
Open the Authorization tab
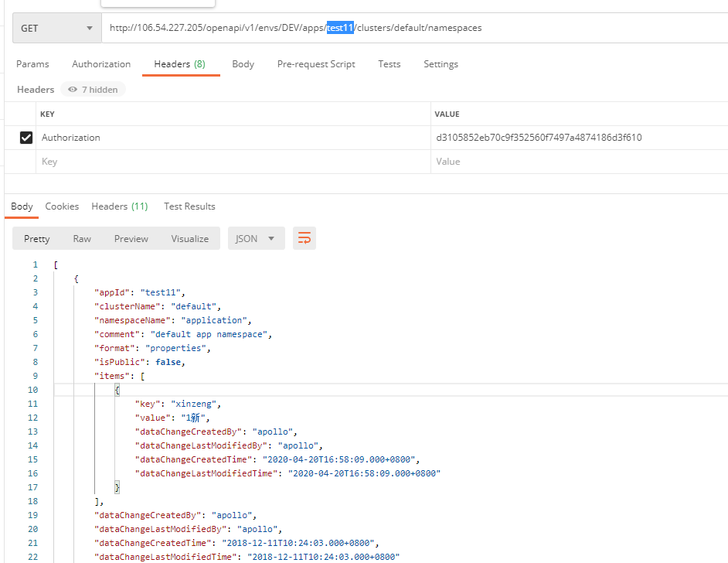click(101, 64)
